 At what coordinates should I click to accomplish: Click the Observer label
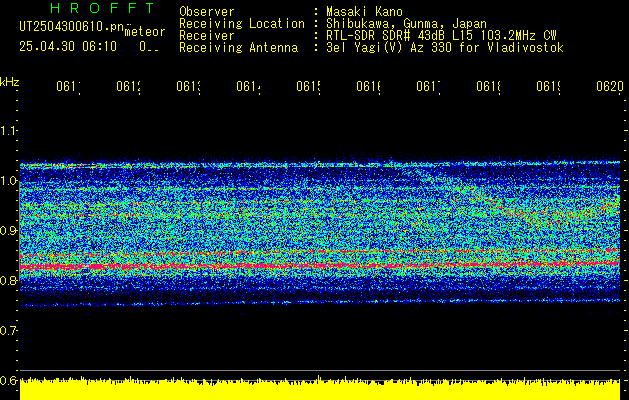coord(207,12)
